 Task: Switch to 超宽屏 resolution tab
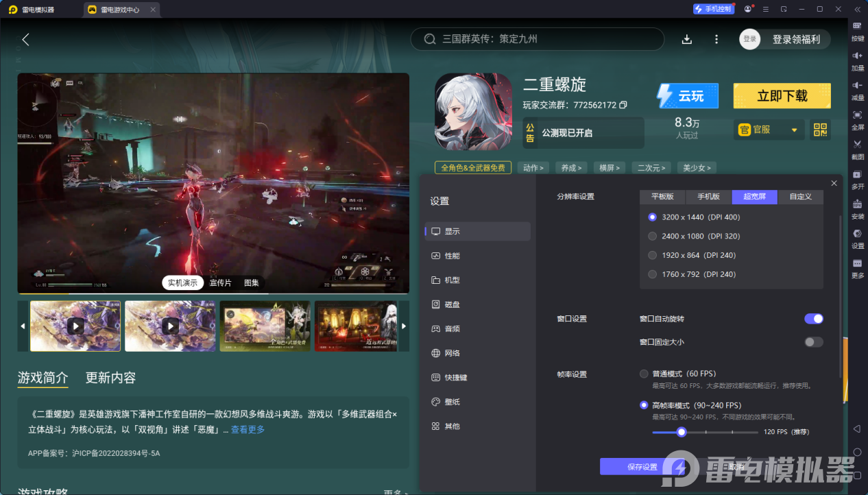point(754,197)
